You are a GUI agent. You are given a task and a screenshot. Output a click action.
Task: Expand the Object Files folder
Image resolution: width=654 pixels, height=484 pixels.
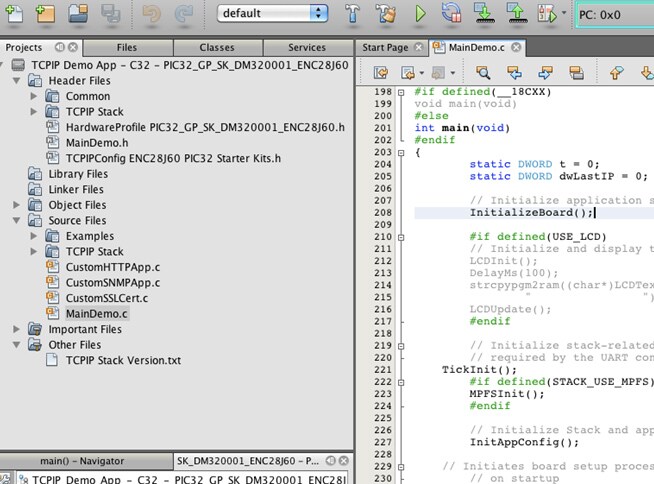click(x=16, y=204)
